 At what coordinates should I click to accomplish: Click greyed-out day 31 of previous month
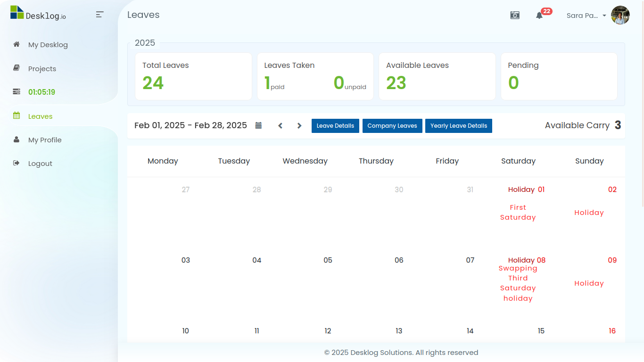tap(470, 189)
